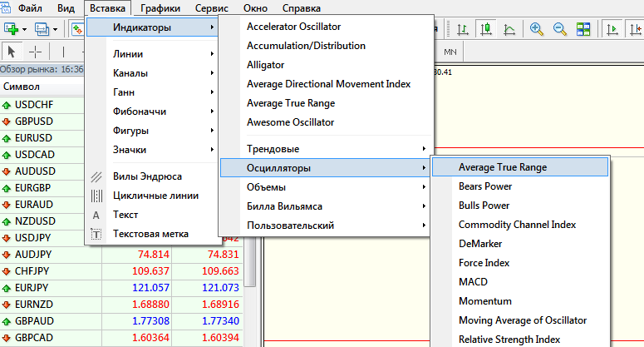The height and width of the screenshot is (347, 644).
Task: Select MACD oscillator
Action: 473,282
